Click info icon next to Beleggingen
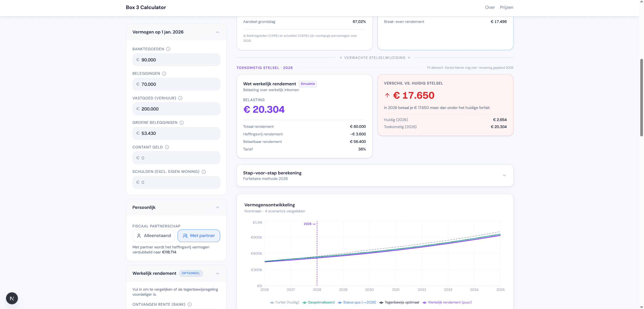This screenshot has height=309, width=644. [x=164, y=73]
